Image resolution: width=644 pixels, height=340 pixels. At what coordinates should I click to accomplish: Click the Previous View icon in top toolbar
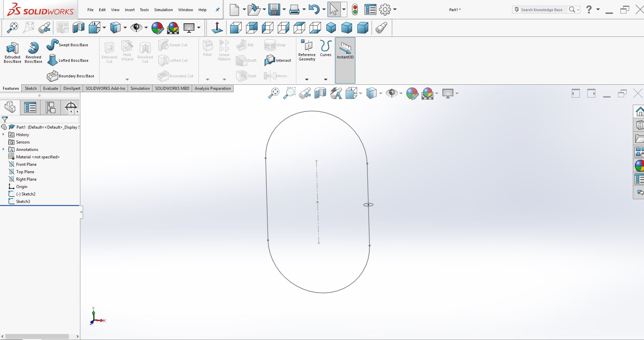(x=44, y=28)
